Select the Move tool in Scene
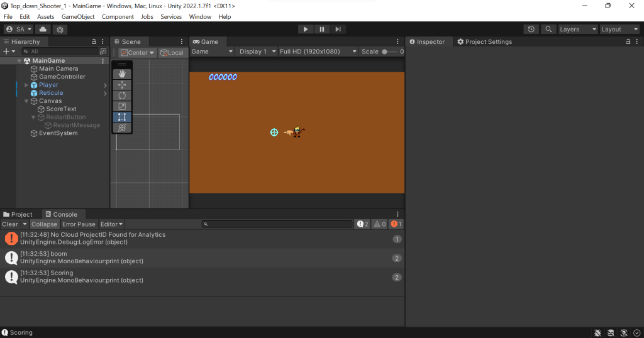The width and height of the screenshot is (644, 338). pyautogui.click(x=122, y=85)
